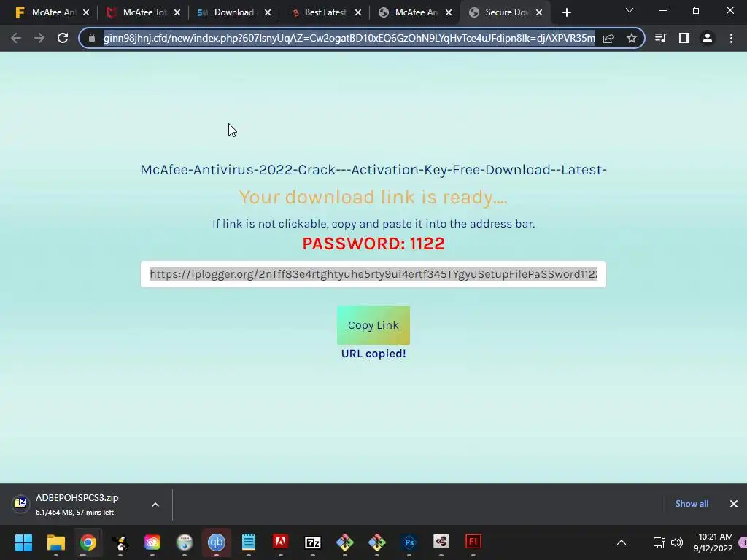Screen dimensions: 747x560
Task: Open the media control queue icon
Action: [x=660, y=38]
